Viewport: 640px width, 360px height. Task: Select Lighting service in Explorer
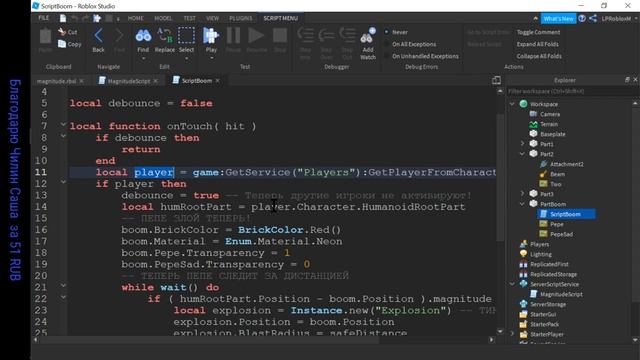(541, 254)
